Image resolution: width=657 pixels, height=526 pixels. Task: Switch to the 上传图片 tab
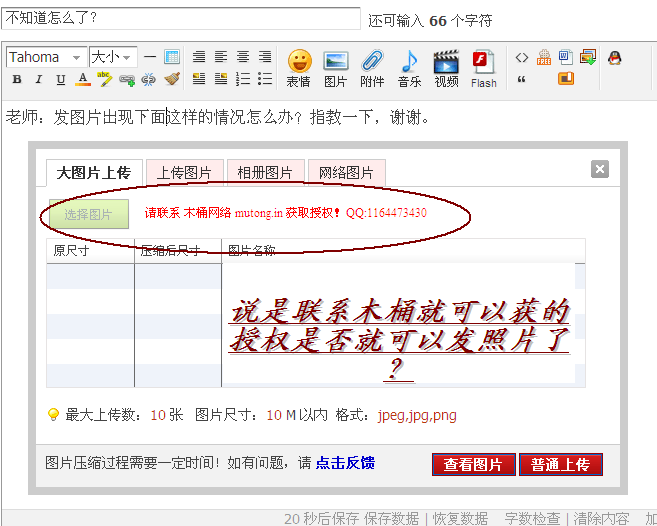point(185,173)
